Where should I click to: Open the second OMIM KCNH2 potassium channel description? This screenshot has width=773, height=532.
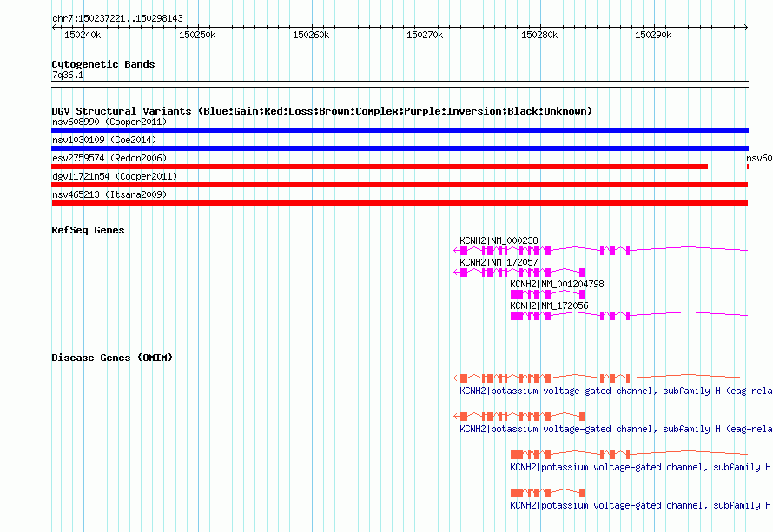(617, 429)
